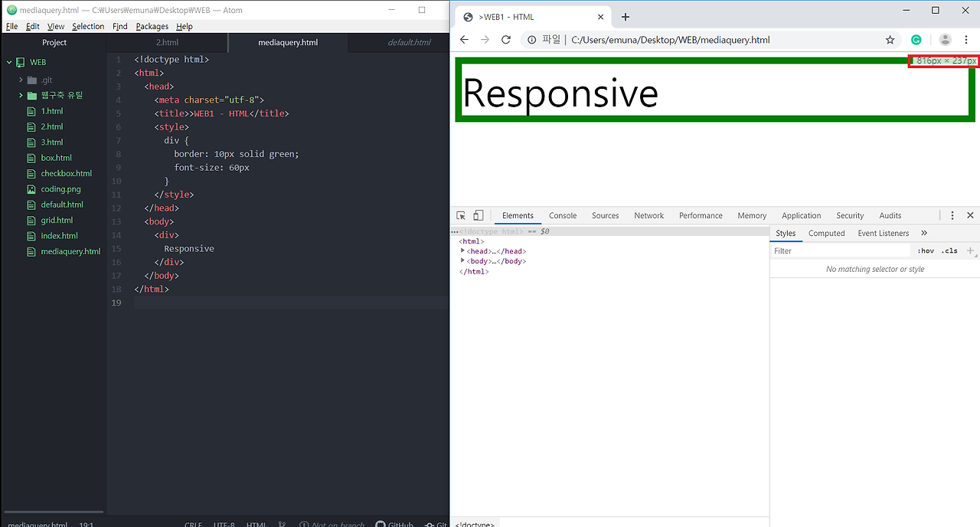
Task: Activate the DevTools element inspector icon
Action: (x=461, y=216)
